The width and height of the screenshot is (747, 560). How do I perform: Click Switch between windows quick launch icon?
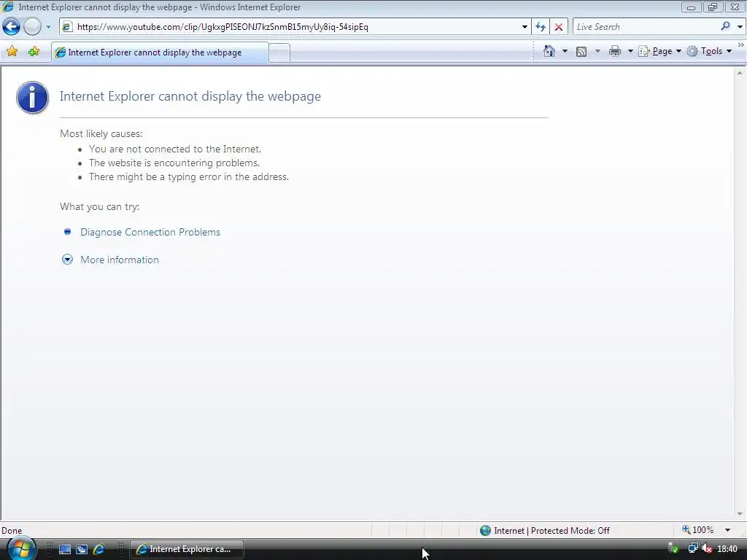coord(82,549)
